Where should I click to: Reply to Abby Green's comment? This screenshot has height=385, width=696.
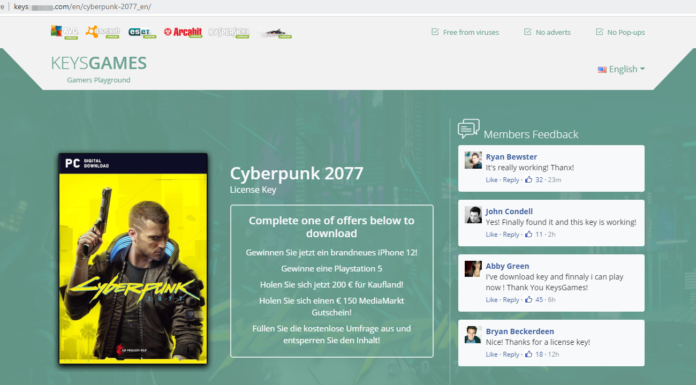[511, 300]
